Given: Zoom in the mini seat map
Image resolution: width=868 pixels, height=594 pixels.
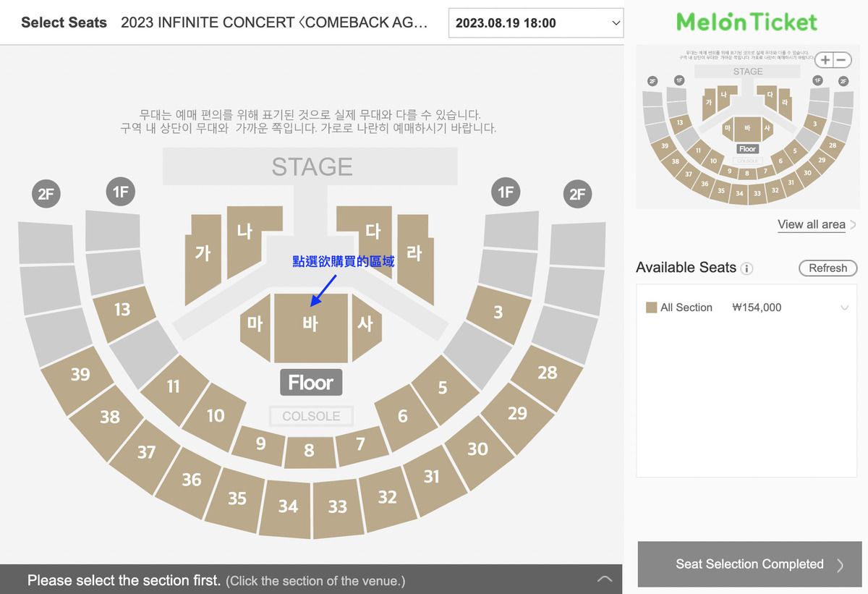Looking at the screenshot, I should tap(827, 60).
